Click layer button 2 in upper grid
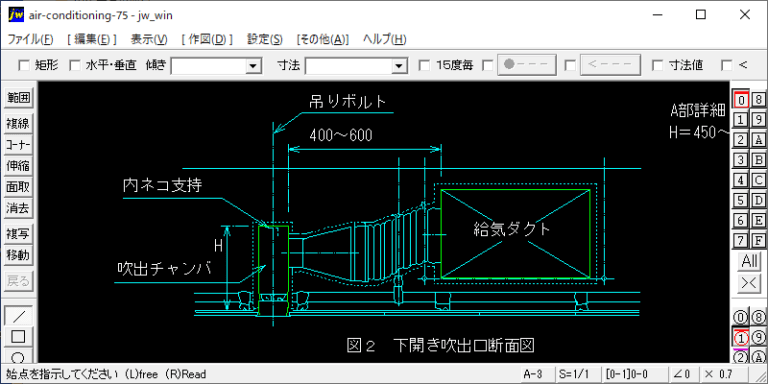The image size is (768, 384). point(741,140)
